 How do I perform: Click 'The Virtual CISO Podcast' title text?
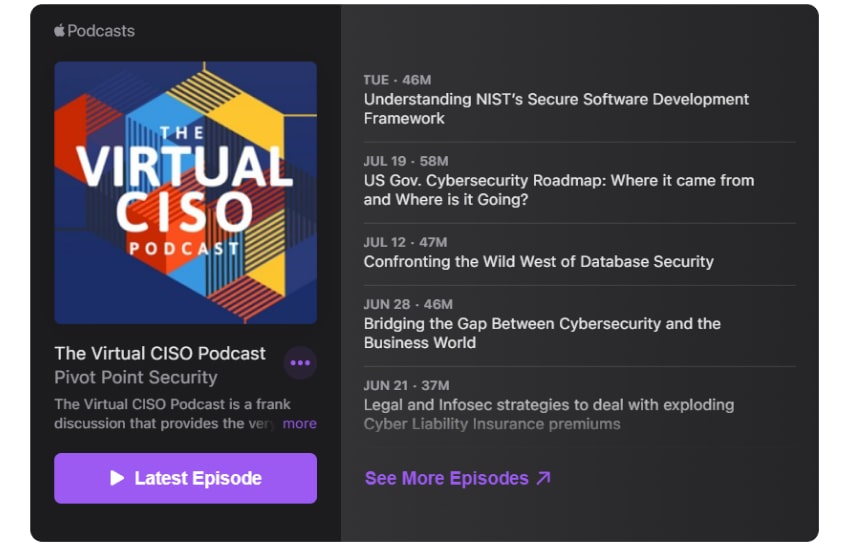(160, 354)
